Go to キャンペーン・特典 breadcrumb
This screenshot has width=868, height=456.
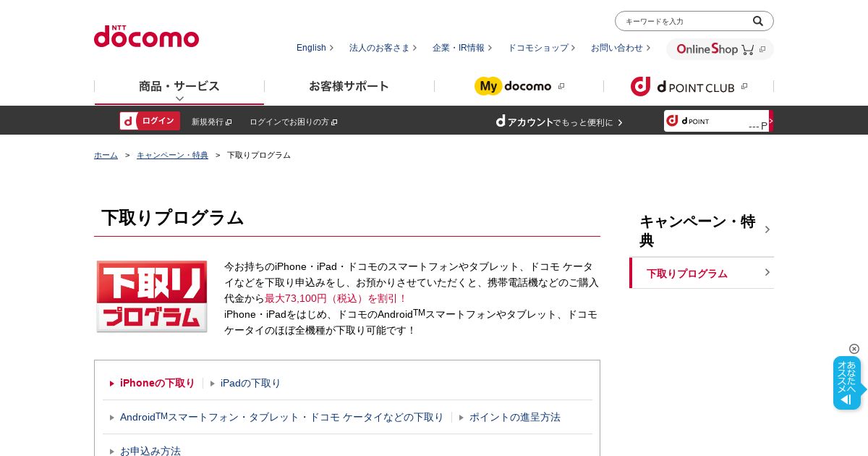coord(172,155)
